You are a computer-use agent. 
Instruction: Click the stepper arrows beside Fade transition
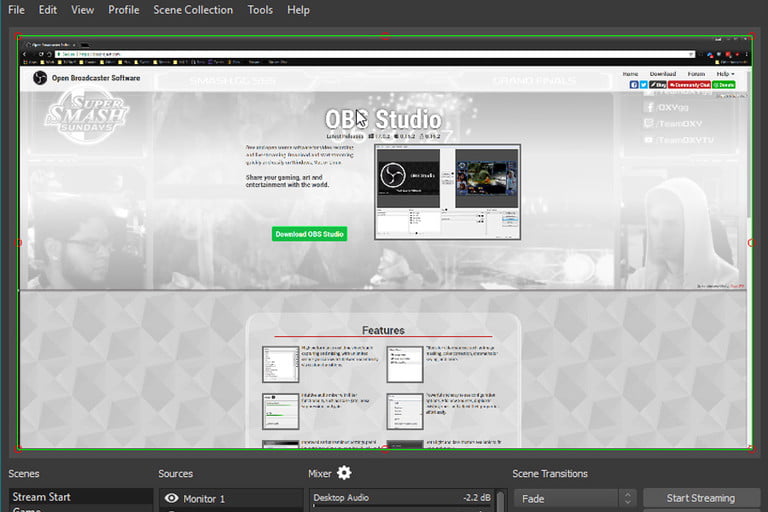point(627,498)
